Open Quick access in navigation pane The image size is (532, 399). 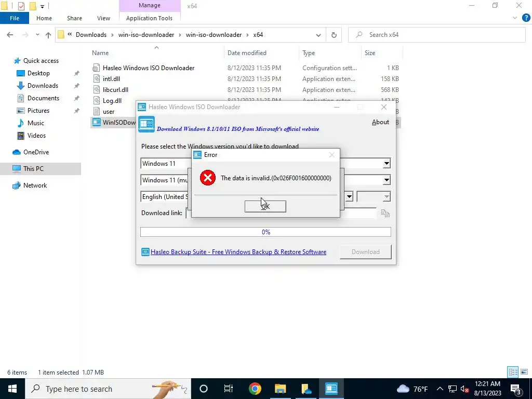coord(41,61)
